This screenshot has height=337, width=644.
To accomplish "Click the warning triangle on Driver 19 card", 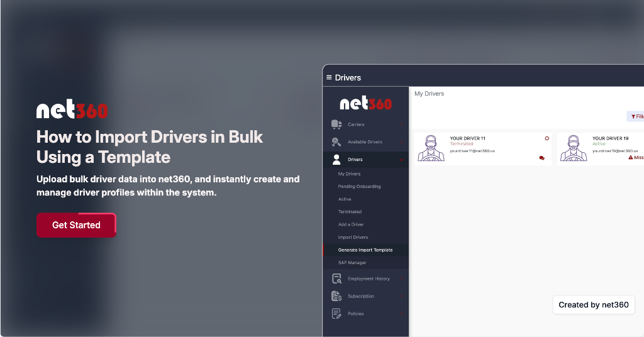I will pos(631,158).
